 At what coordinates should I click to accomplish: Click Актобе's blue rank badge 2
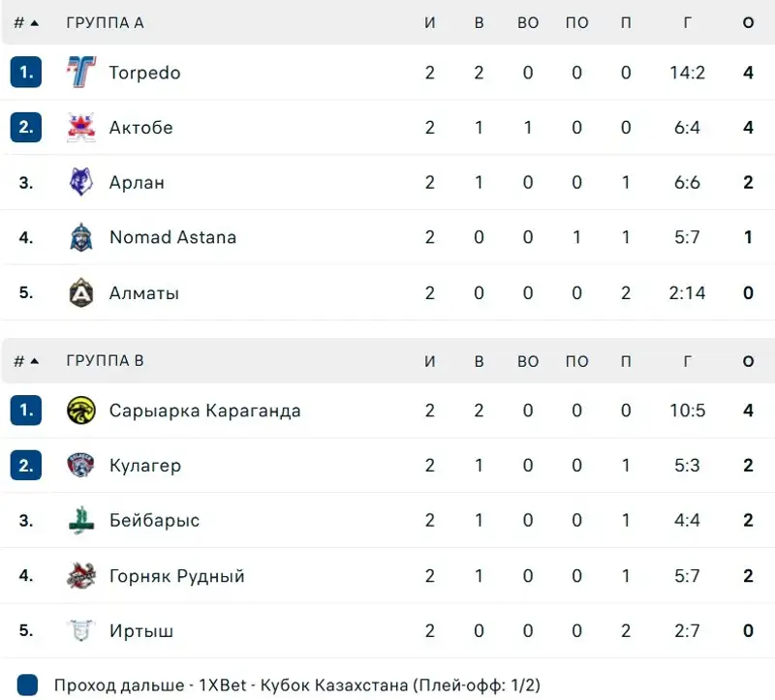[26, 128]
